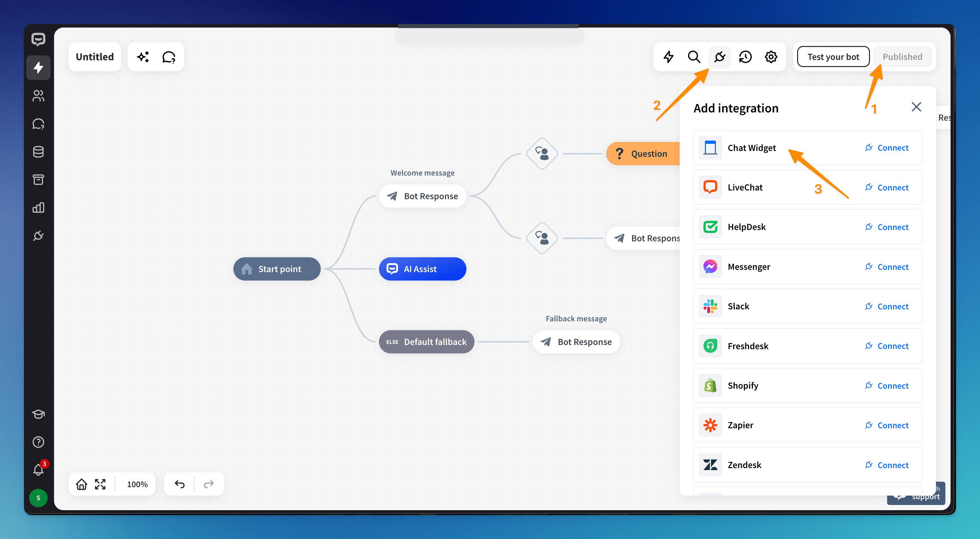Image resolution: width=980 pixels, height=539 pixels.
Task: Click Test your bot button
Action: click(x=833, y=57)
